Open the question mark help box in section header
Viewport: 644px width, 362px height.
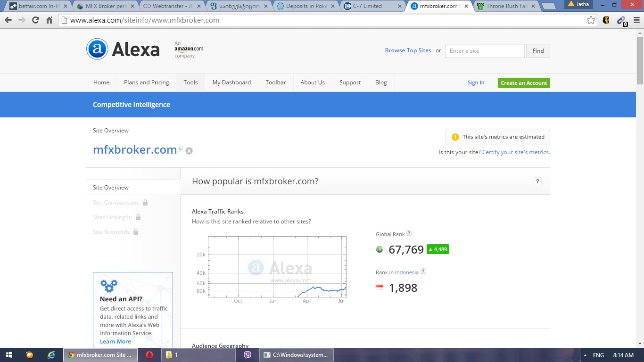(x=537, y=181)
